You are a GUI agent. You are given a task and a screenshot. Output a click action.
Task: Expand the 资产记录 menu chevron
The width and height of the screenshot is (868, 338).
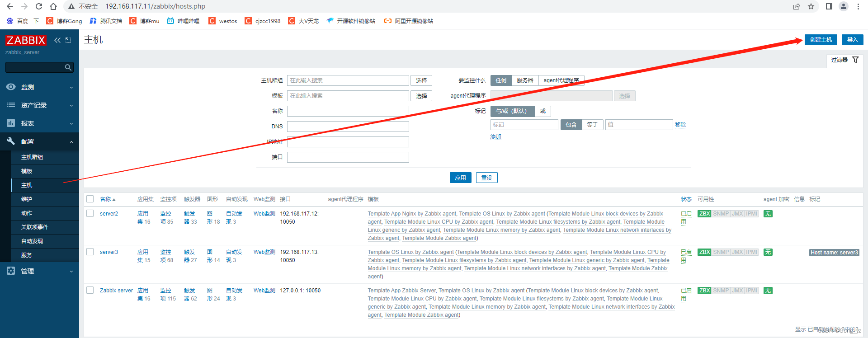coord(71,105)
